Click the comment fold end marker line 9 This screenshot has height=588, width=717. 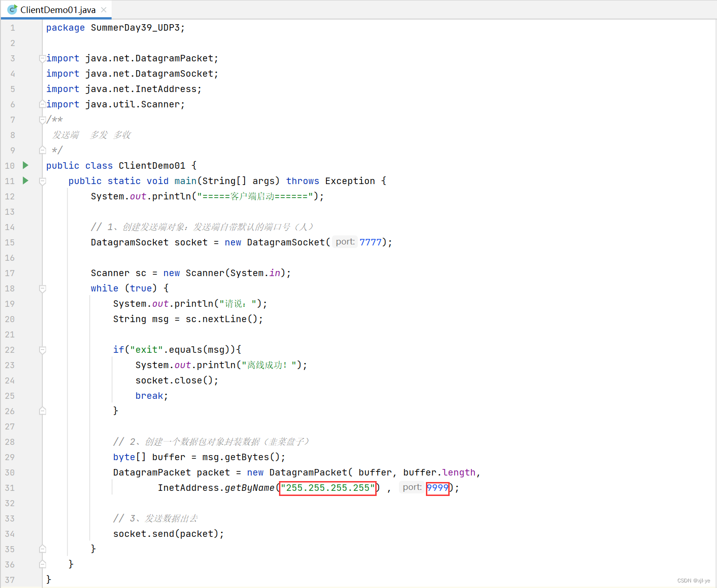[42, 150]
